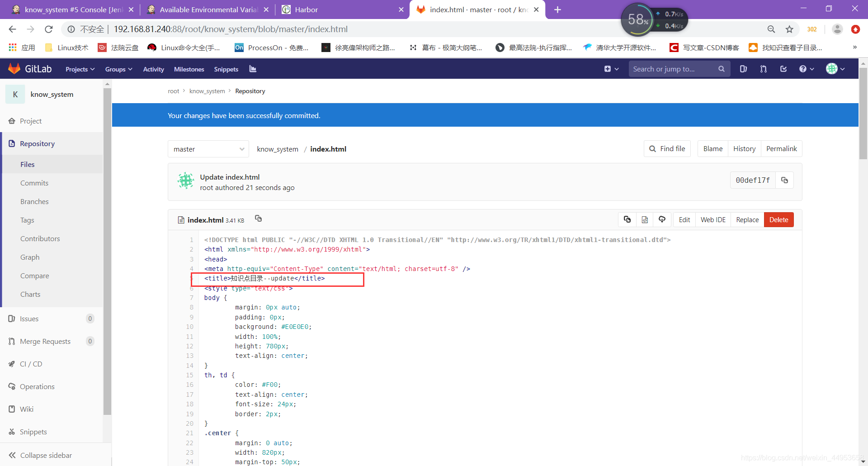Open the activity chart icon in navbar

(x=253, y=69)
